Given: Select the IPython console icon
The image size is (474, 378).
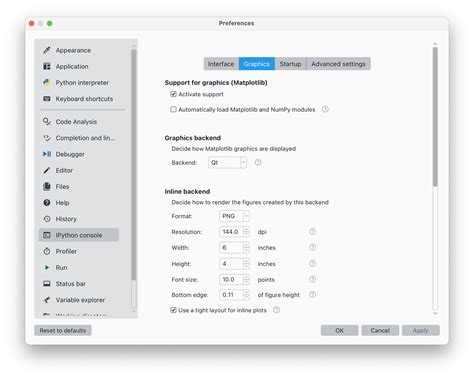Looking at the screenshot, I should click(x=47, y=235).
